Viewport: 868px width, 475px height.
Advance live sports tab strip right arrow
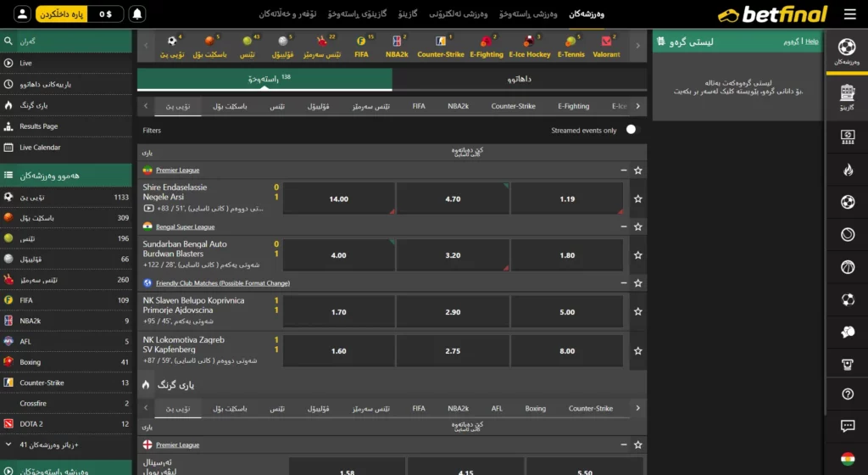coord(637,106)
